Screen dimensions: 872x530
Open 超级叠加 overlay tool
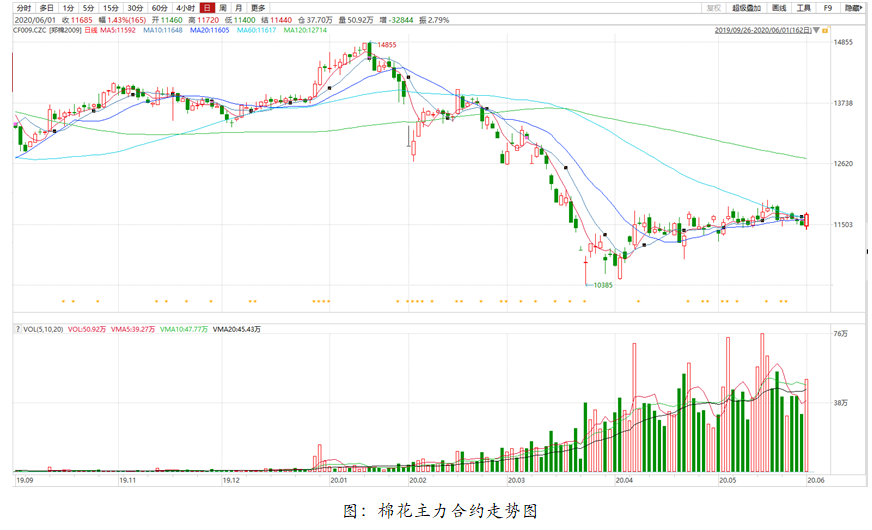[x=746, y=8]
